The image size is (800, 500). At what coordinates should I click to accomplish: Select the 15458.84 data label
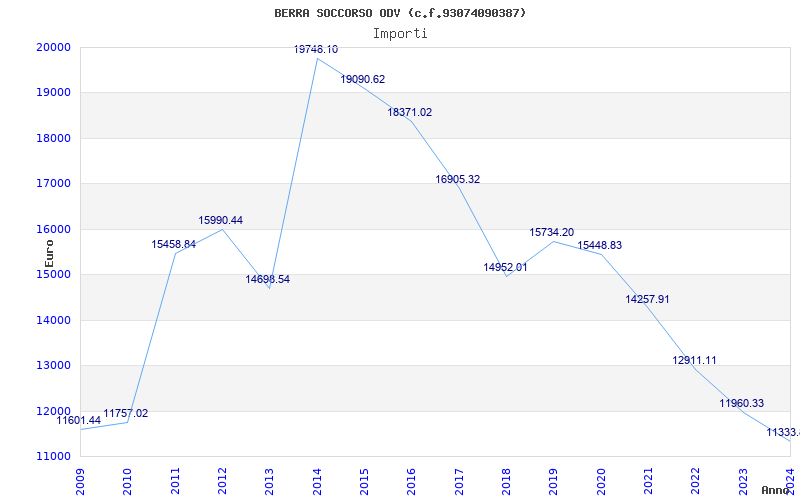tap(173, 244)
